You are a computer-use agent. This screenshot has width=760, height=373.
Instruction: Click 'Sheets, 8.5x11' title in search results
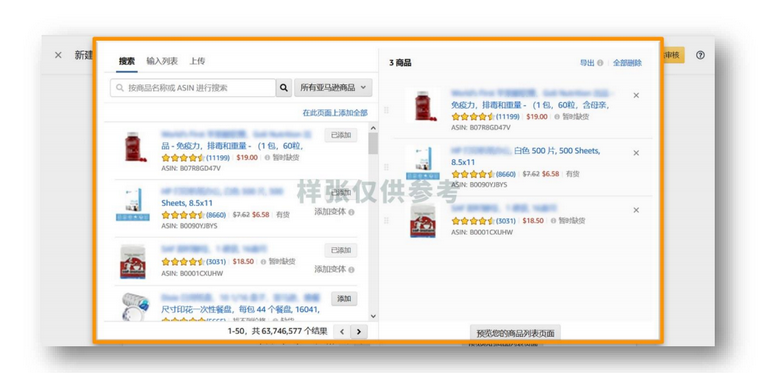pyautogui.click(x=187, y=203)
